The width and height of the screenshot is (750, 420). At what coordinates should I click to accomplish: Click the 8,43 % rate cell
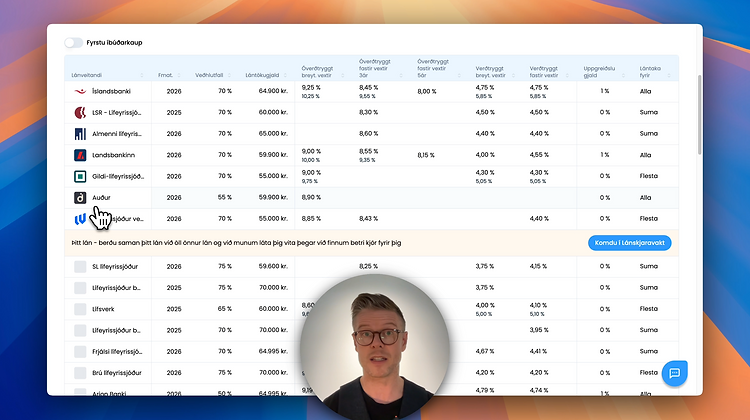[x=368, y=219]
